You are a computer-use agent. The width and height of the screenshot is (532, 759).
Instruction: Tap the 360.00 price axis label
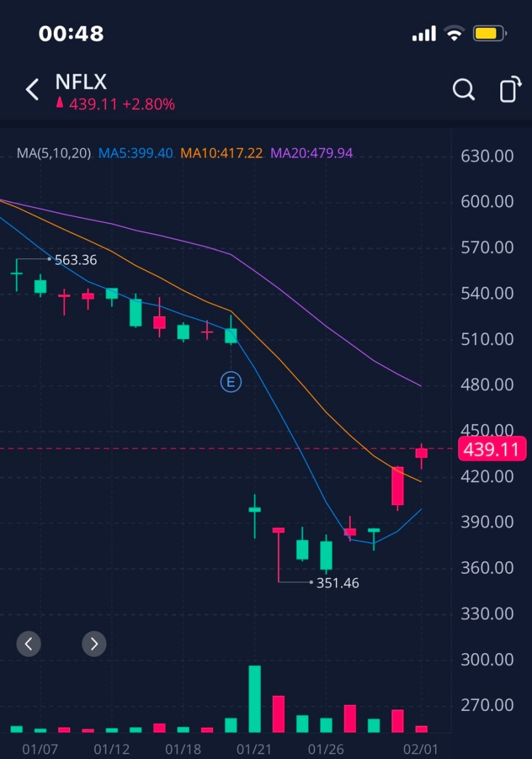487,567
